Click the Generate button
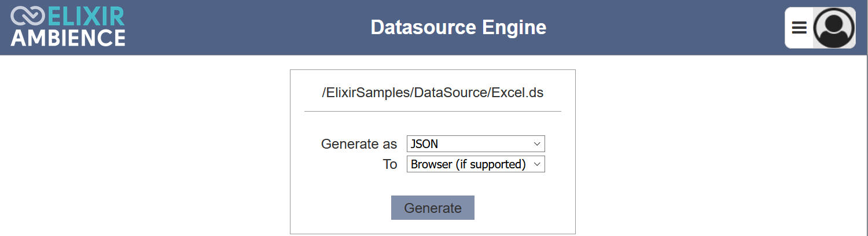The width and height of the screenshot is (868, 236). coord(433,208)
